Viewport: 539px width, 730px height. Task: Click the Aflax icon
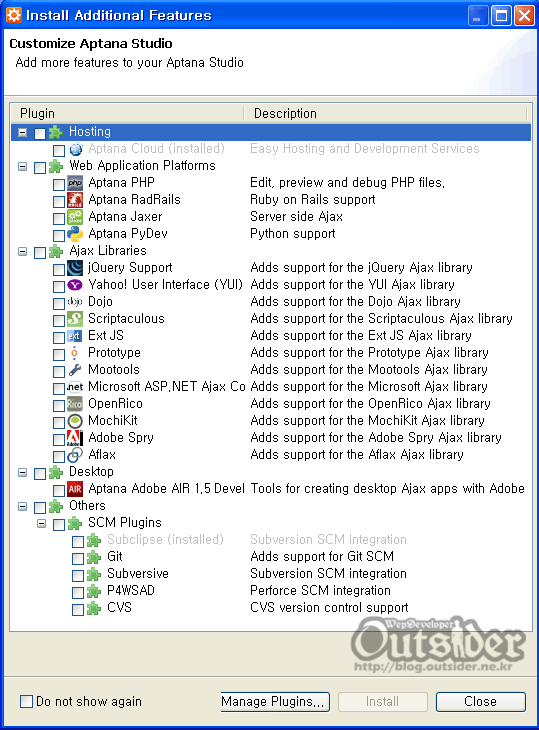pos(75,455)
